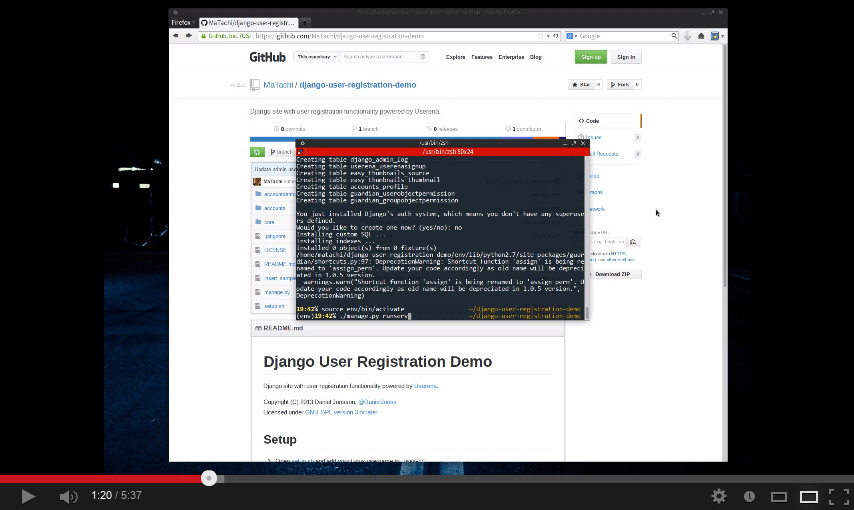Mute the video with the speaker icon
The image size is (854, 510).
(x=68, y=496)
